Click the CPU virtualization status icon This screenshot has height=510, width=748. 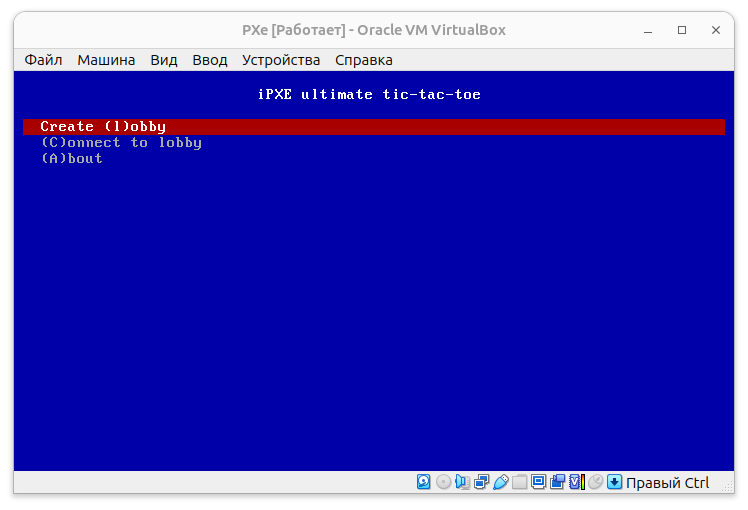577,482
